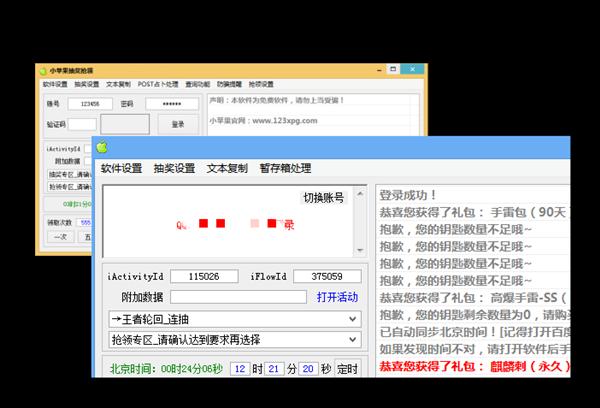Select log line 恭喜您获得了礼包：手雷包
This screenshot has height=408, width=600.
474,212
